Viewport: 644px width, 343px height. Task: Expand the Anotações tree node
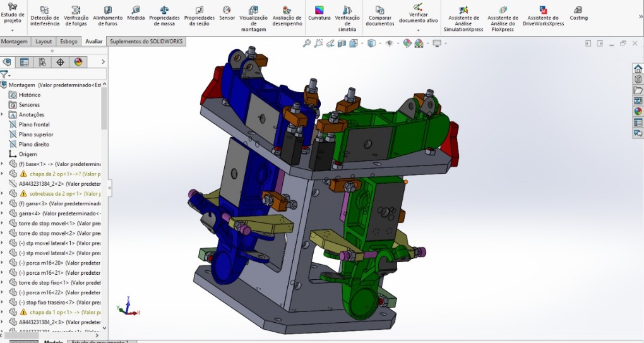click(3, 115)
